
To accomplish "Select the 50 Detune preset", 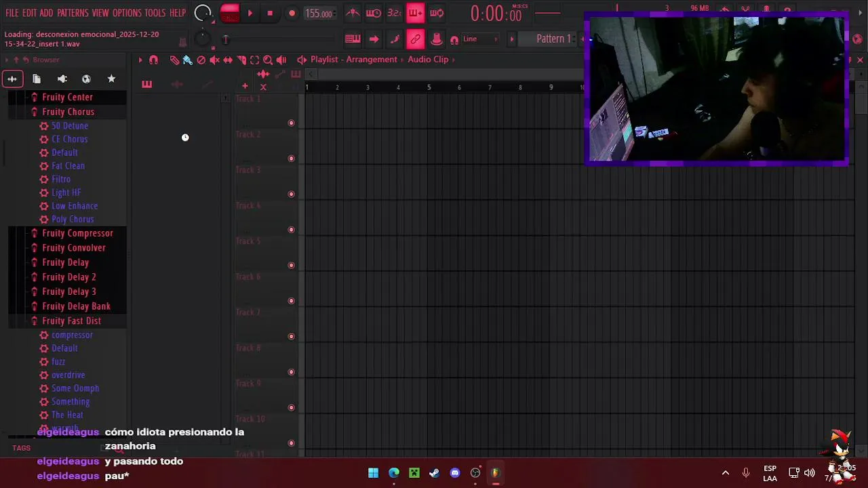I will (70, 126).
